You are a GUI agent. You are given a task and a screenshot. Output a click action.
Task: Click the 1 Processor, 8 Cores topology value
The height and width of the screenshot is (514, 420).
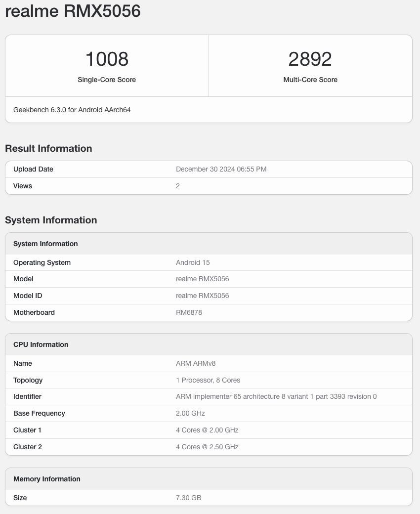coord(208,380)
